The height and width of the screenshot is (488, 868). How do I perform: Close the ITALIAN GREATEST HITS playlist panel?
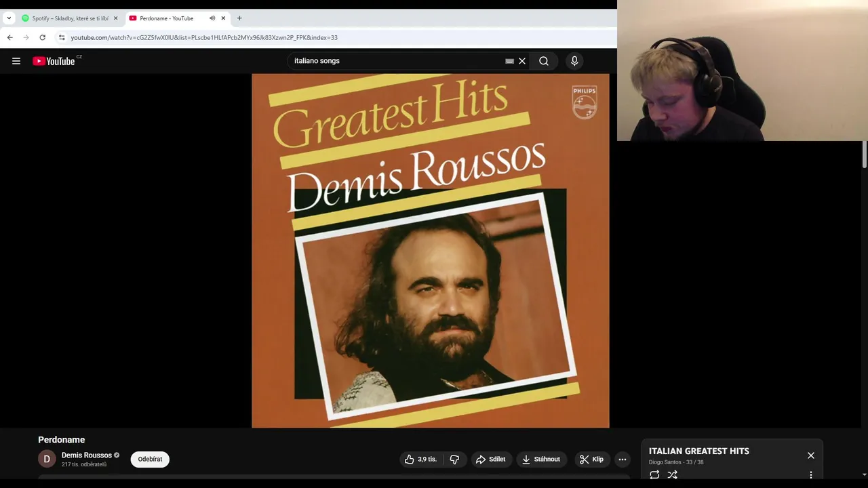(811, 455)
